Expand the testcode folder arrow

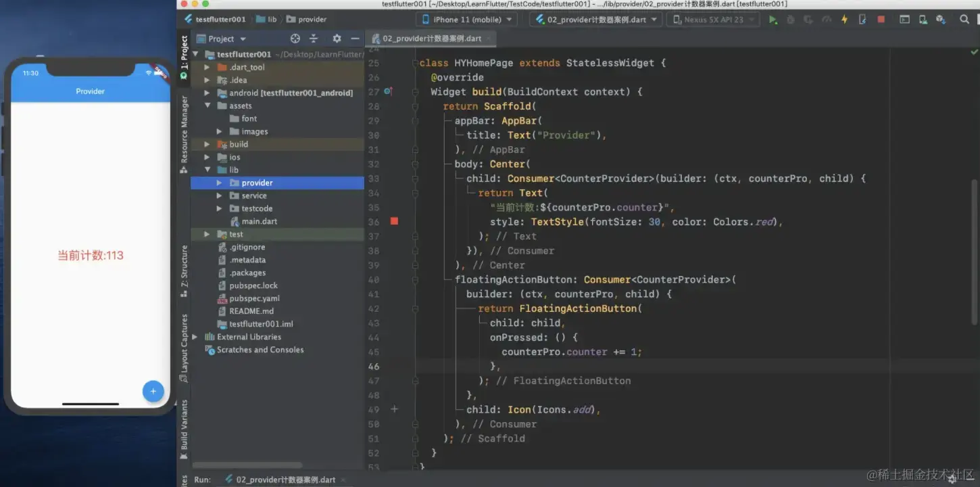click(x=219, y=208)
